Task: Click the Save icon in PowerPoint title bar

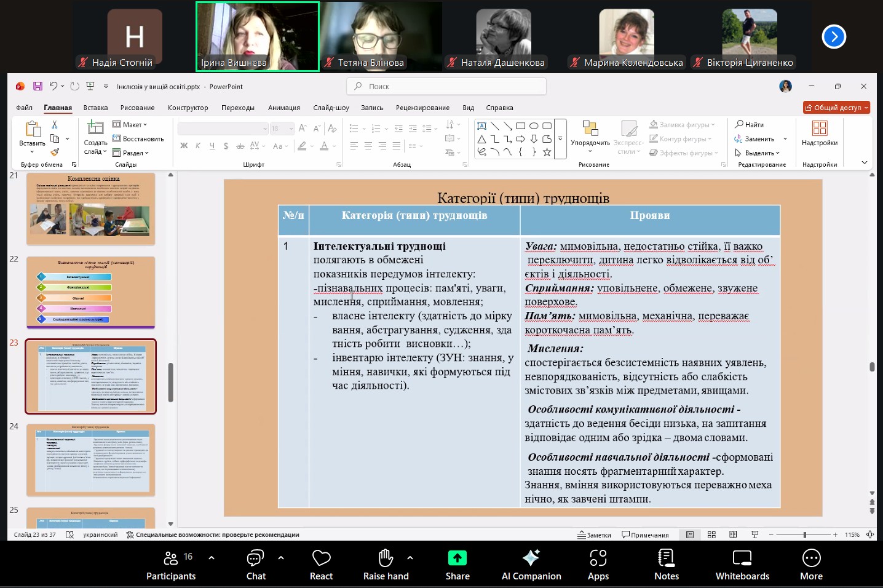Action: click(x=38, y=86)
